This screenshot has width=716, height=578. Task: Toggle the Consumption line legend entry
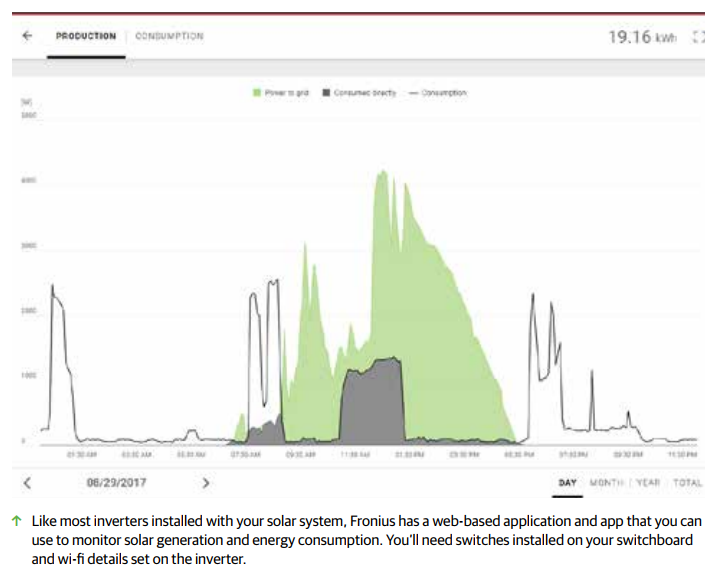pos(438,93)
